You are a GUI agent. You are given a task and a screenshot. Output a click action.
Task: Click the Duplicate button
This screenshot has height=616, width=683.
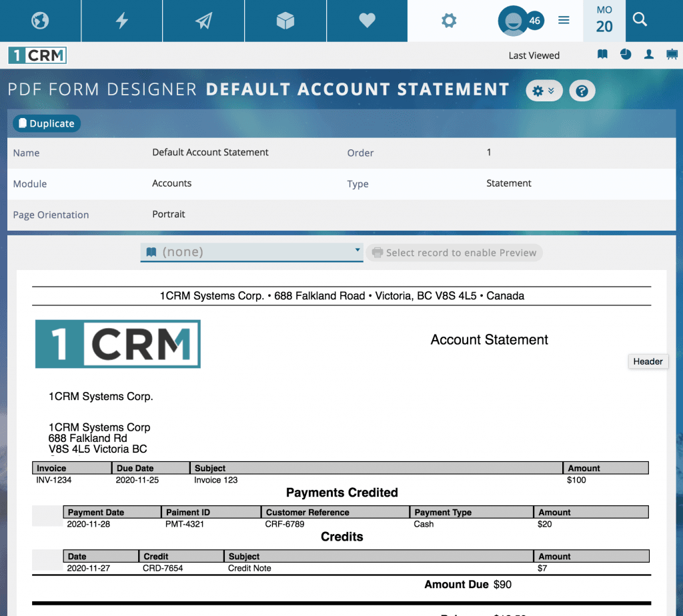[x=46, y=123]
